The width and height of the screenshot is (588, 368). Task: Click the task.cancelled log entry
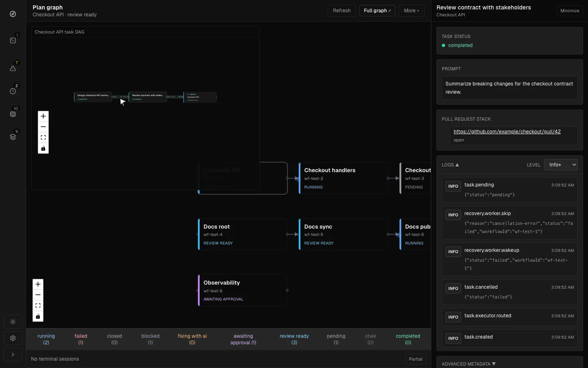tap(510, 292)
